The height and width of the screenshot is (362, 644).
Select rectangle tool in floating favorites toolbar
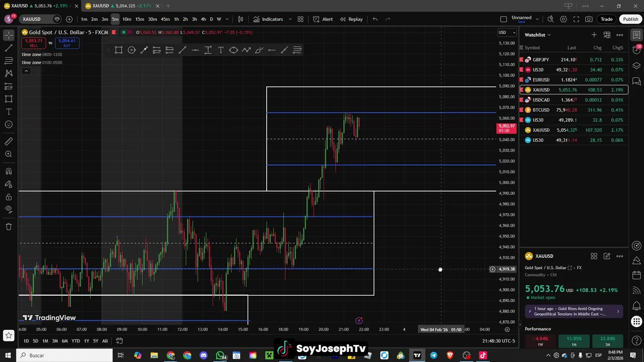pyautogui.click(x=119, y=50)
